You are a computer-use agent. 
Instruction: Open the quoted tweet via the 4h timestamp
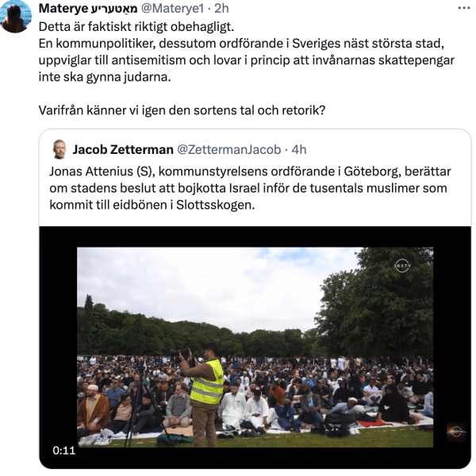[299, 150]
